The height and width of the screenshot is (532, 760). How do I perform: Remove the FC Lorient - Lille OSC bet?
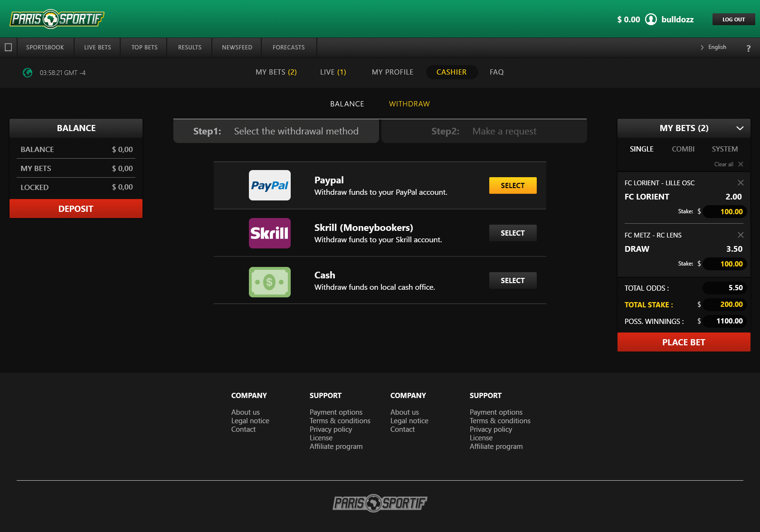741,183
